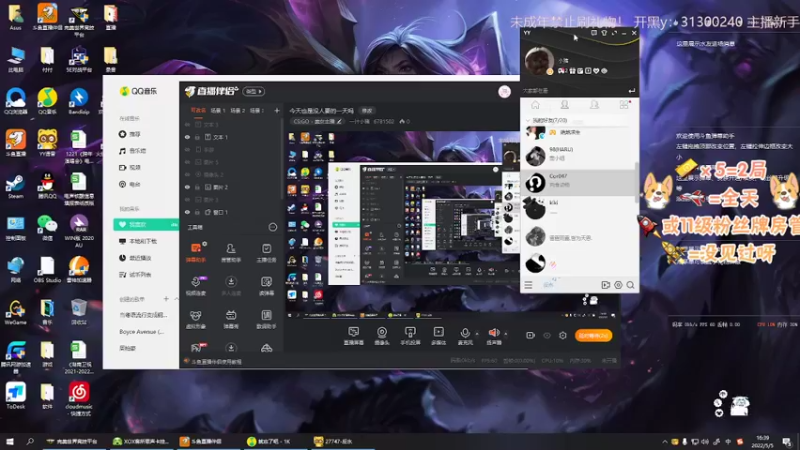Select the first orange scene tab
800x450 pixels.
[x=198, y=110]
